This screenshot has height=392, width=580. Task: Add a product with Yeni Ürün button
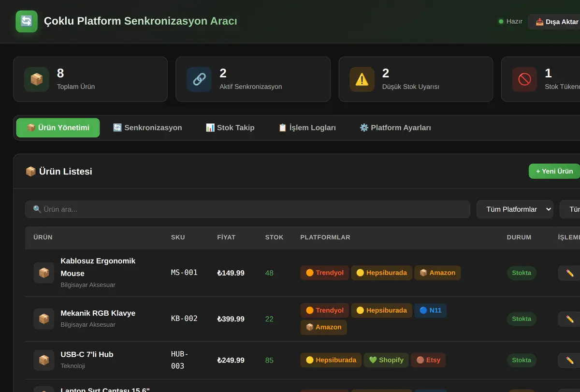554,171
